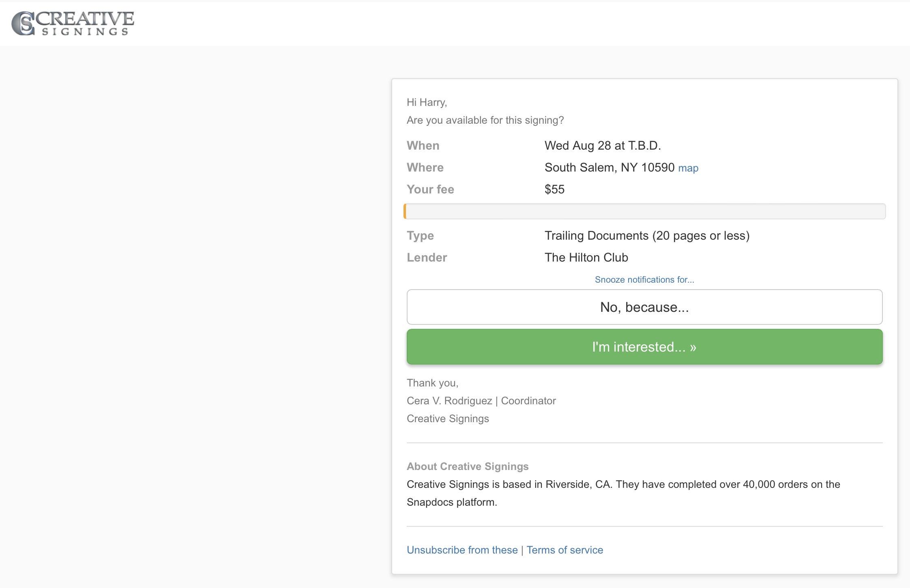Click the greeting Hi Harry,

click(427, 102)
